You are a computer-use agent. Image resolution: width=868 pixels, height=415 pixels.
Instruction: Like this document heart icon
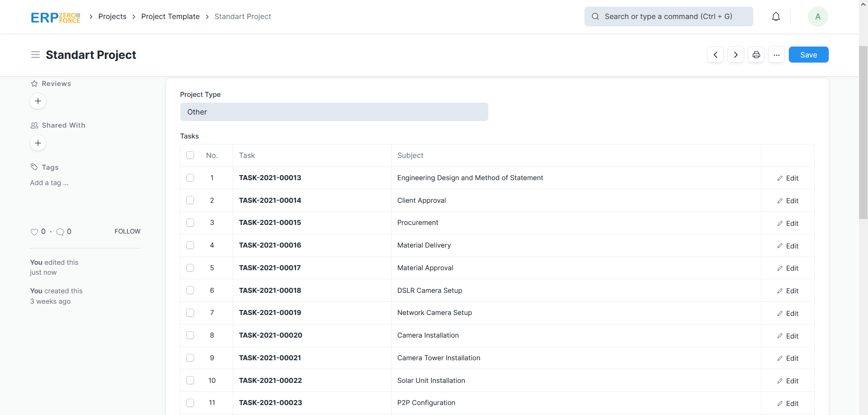34,232
